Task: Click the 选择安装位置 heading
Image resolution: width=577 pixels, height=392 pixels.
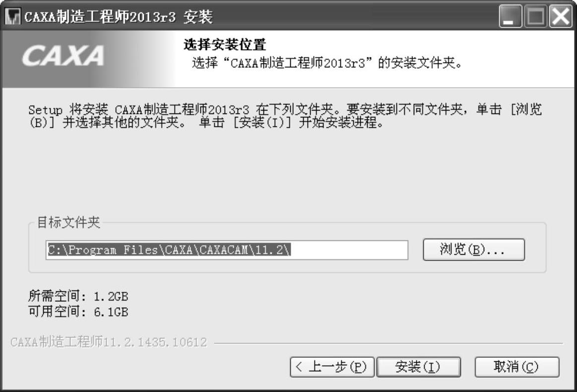Action: tap(225, 45)
